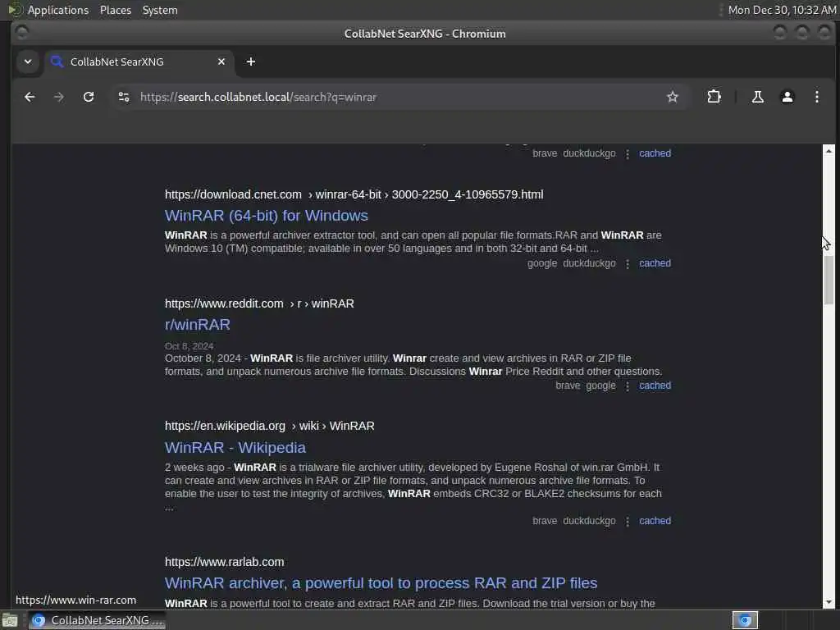Image resolution: width=840 pixels, height=630 pixels.
Task: Open the Places menu
Action: pos(115,10)
